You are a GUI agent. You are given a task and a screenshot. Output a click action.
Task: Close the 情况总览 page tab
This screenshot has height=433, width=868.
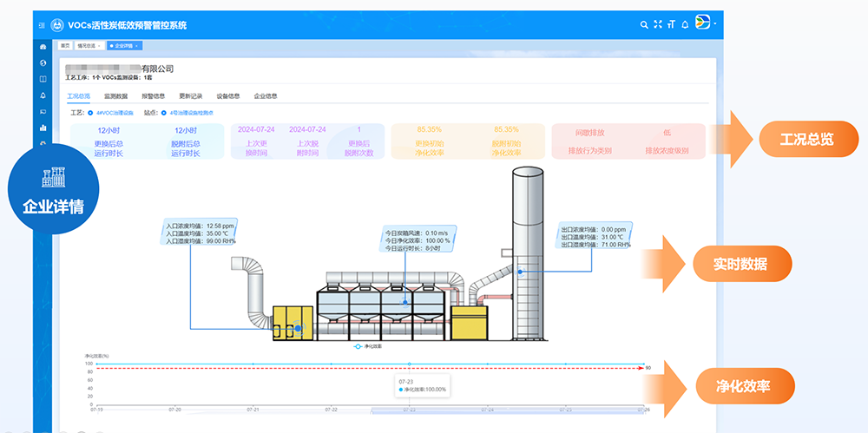click(x=101, y=45)
